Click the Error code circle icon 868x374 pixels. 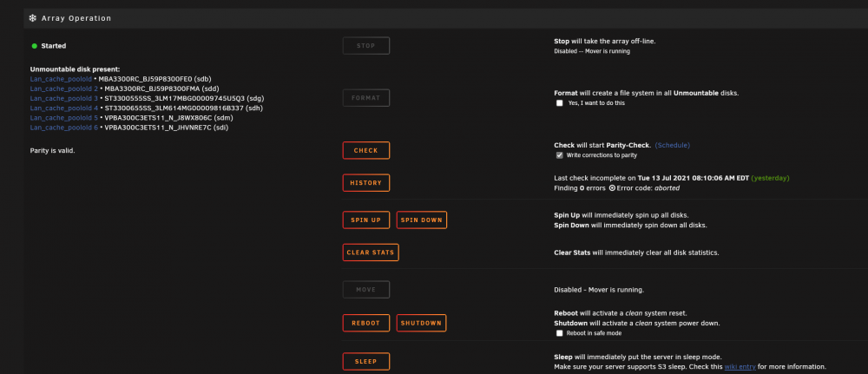pyautogui.click(x=612, y=188)
